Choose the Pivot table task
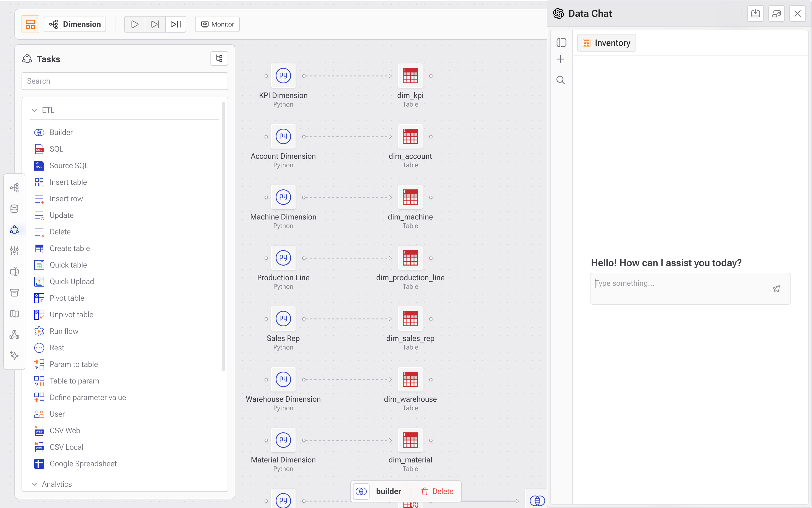 pyautogui.click(x=67, y=298)
